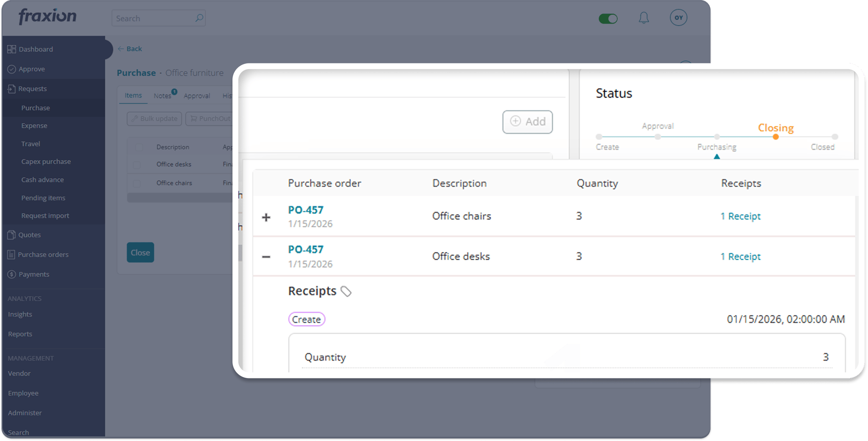
Task: Go Back using the Back link
Action: click(129, 49)
